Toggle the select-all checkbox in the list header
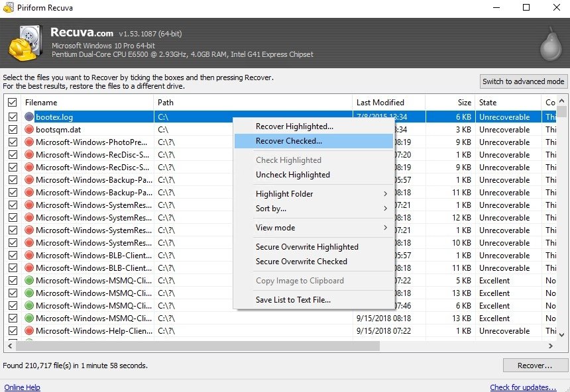This screenshot has width=570, height=392. click(x=13, y=102)
